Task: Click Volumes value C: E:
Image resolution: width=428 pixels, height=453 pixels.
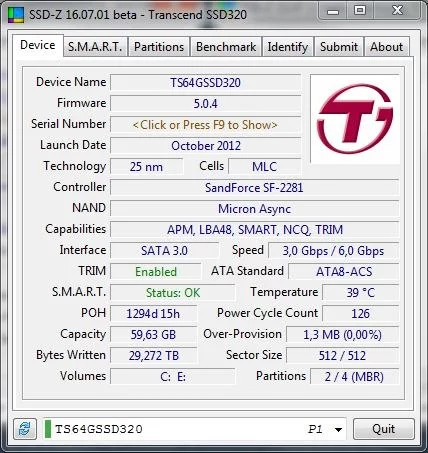Action: coord(173,377)
